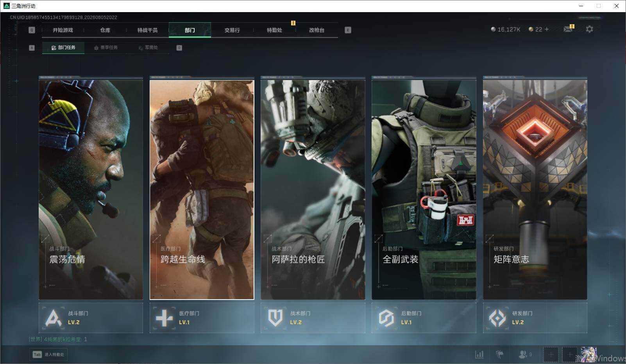
Task: Click the 战术部门 LV.2 button
Action: click(313, 318)
